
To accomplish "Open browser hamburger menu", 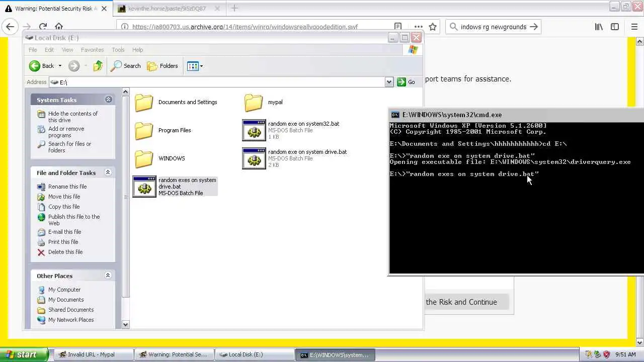I will [634, 27].
